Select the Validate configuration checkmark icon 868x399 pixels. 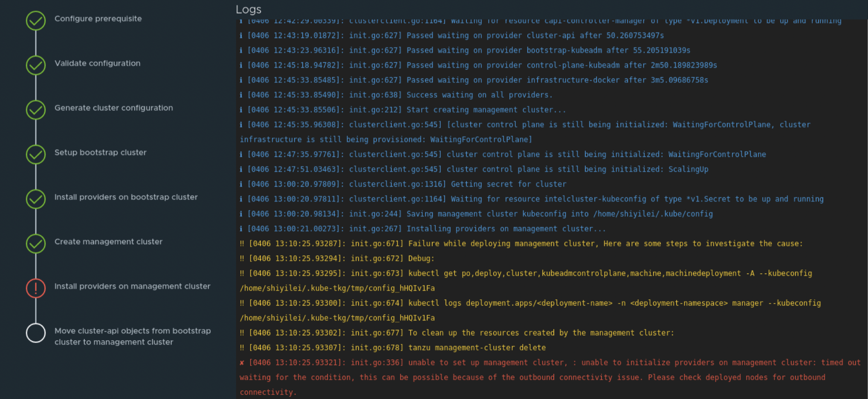36,65
